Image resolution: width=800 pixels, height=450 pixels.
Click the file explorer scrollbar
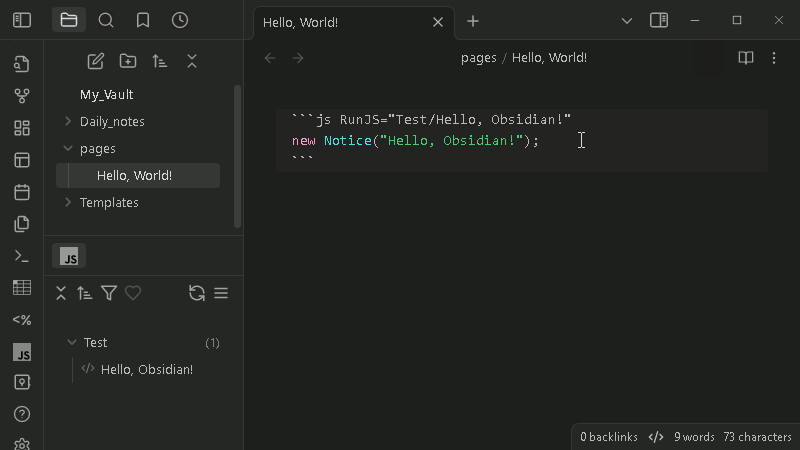[237, 156]
